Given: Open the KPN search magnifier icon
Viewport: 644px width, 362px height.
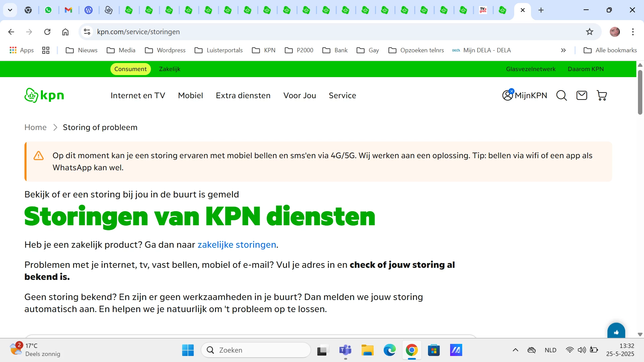Looking at the screenshot, I should (561, 96).
